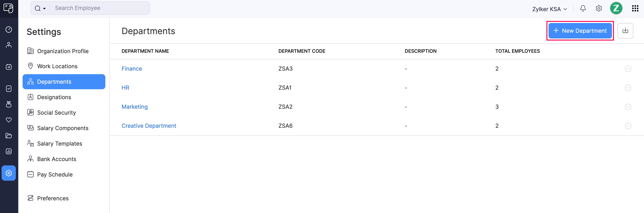Open the Zoho apps grid icon
644x213 pixels.
(635, 8)
